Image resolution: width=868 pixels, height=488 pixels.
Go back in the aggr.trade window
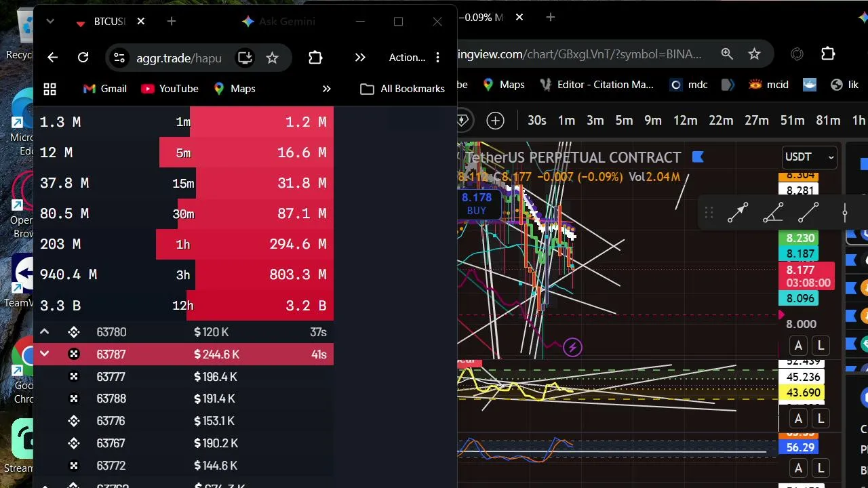click(x=53, y=58)
